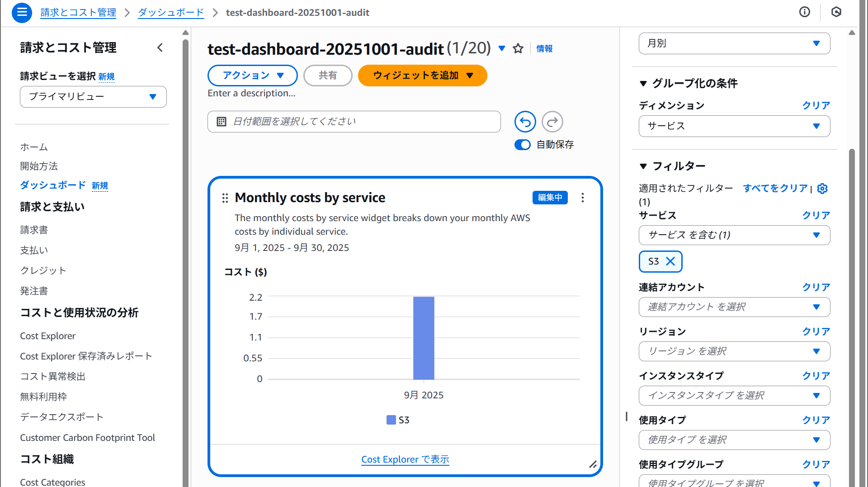Screen dimensions: 868x487
Task: Select Cost Explorer in the sidebar
Action: point(47,336)
